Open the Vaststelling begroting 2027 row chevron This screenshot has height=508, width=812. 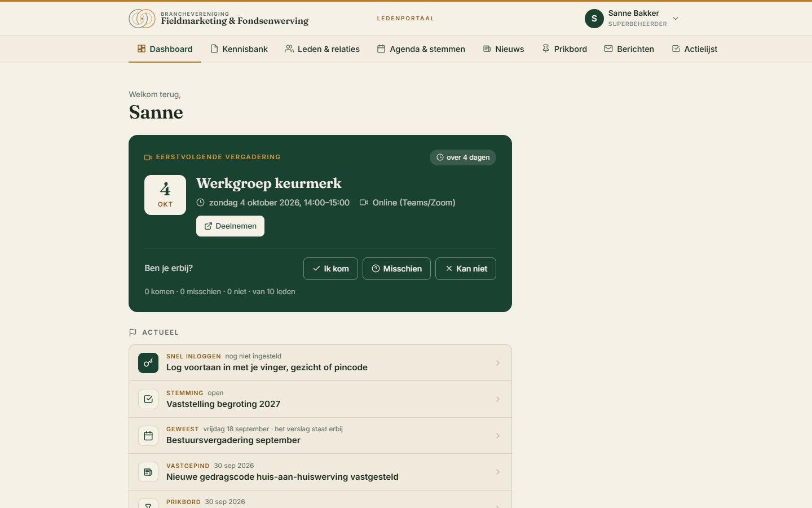tap(497, 399)
